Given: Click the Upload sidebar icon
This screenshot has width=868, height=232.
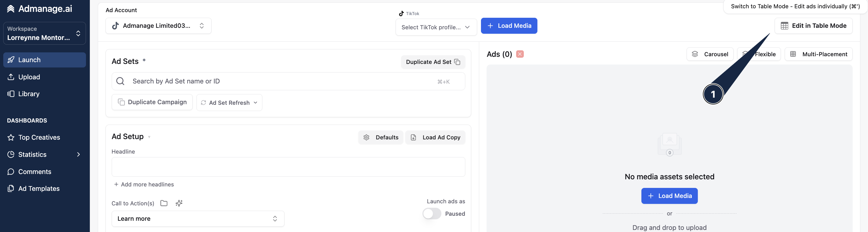Looking at the screenshot, I should (11, 77).
